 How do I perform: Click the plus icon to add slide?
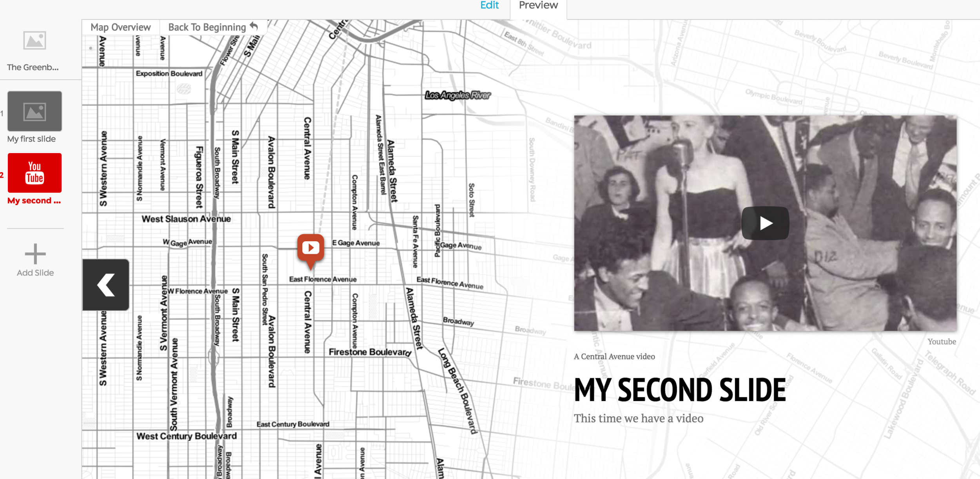pyautogui.click(x=35, y=254)
